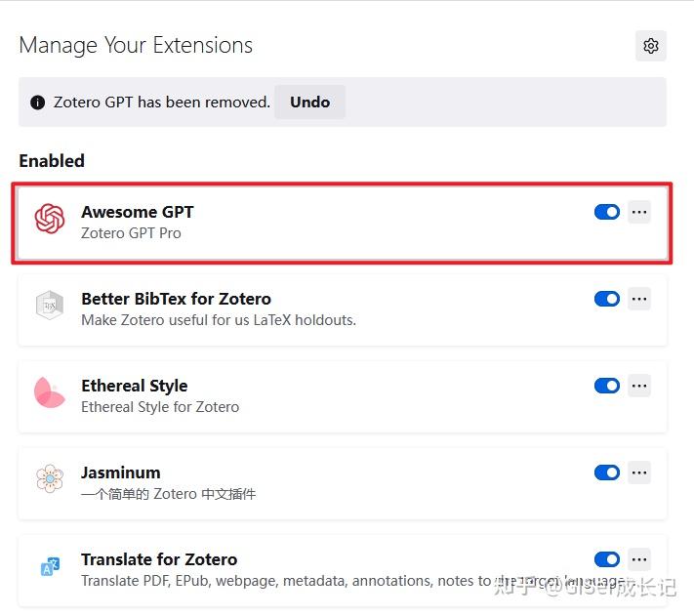The width and height of the screenshot is (694, 616).
Task: Click the Ethereal Style pink icon
Action: point(49,392)
